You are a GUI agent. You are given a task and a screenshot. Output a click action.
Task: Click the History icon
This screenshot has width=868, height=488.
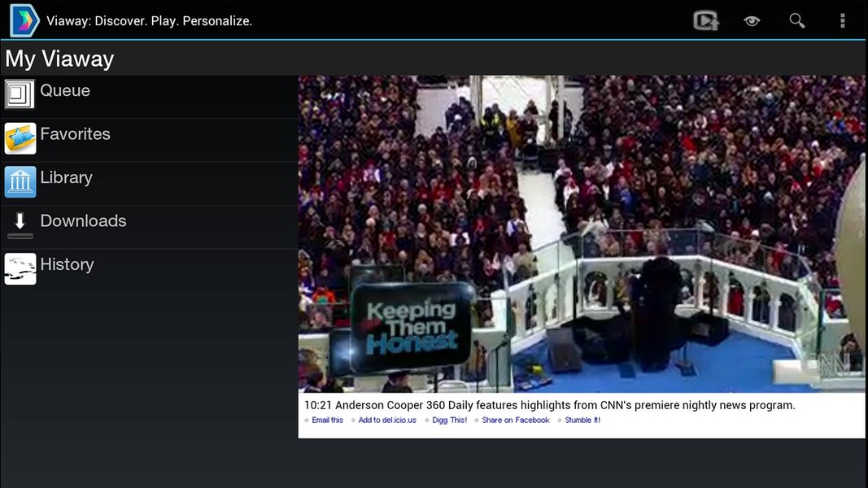tap(20, 268)
